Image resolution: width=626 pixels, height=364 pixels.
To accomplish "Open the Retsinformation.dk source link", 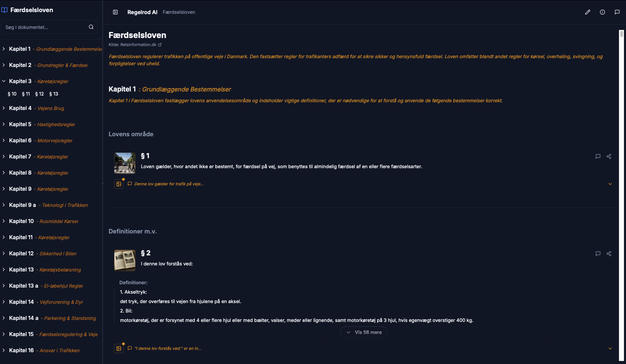I will (x=135, y=45).
